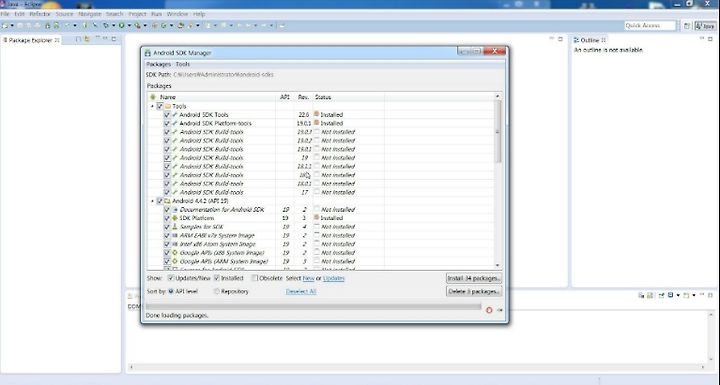Screen dimensions: 720x385
Task: Click the External Tools run icon
Action: [x=137, y=25]
